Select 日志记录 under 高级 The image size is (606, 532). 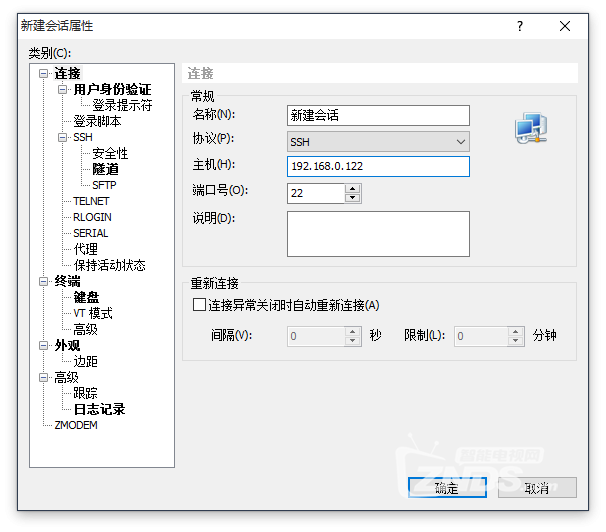99,409
